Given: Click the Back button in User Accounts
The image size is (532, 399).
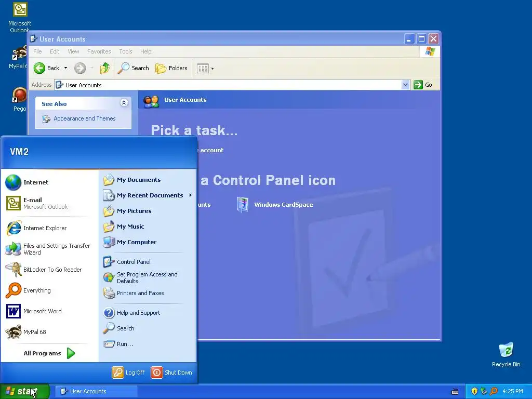Looking at the screenshot, I should coord(46,68).
